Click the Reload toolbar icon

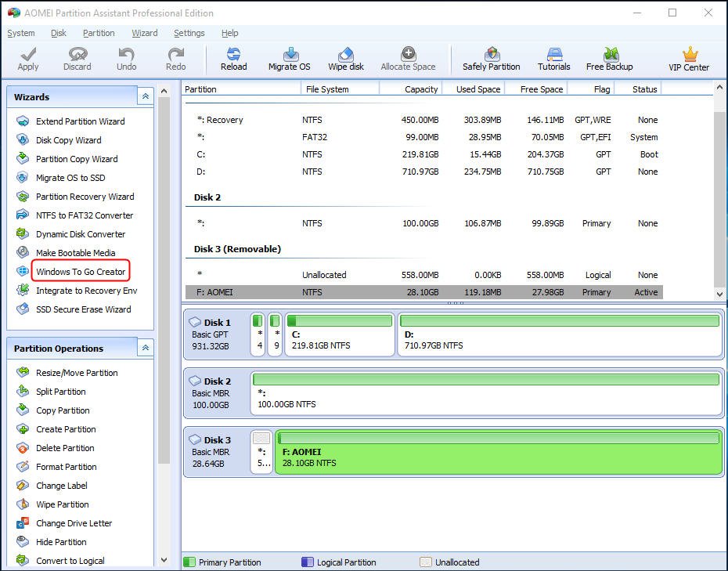click(233, 59)
